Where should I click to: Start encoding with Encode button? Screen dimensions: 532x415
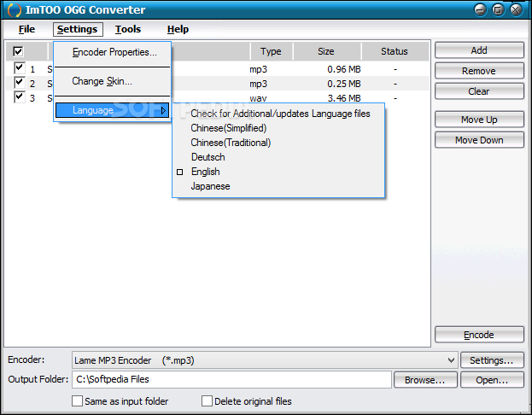(479, 335)
